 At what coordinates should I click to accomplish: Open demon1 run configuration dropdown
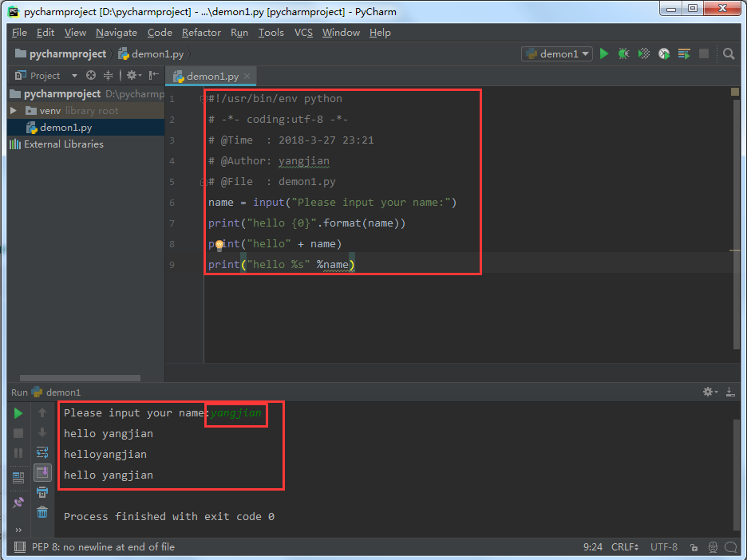pyautogui.click(x=557, y=53)
